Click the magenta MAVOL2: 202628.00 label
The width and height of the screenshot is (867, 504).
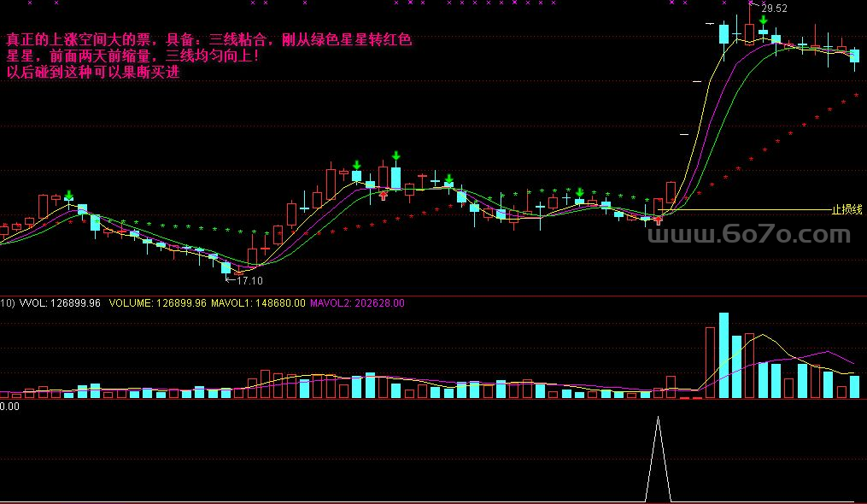click(357, 302)
